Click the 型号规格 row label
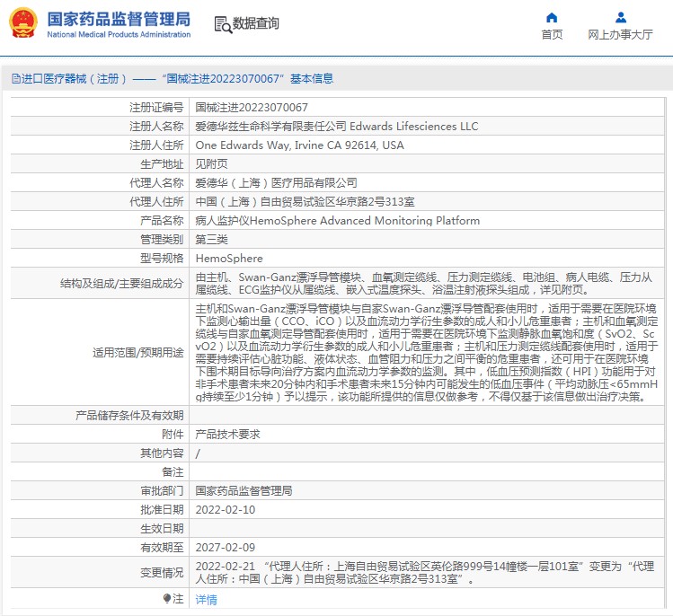 tap(162, 259)
